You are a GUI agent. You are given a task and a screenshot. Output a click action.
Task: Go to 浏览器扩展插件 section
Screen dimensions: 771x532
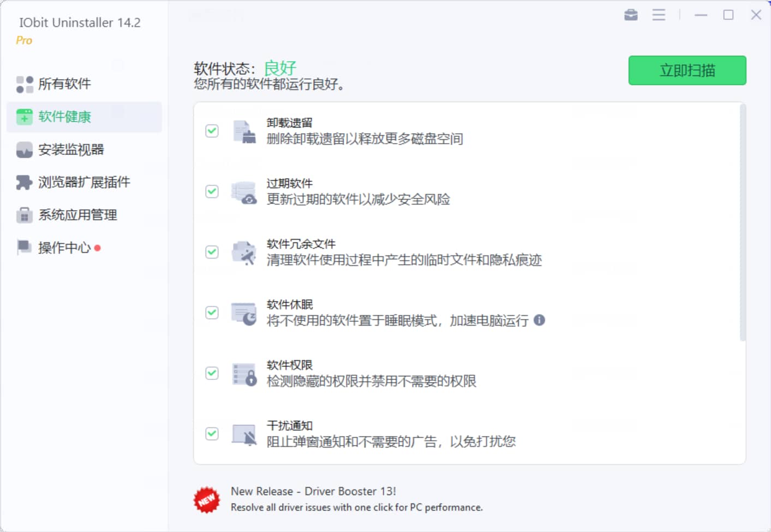[x=83, y=182]
